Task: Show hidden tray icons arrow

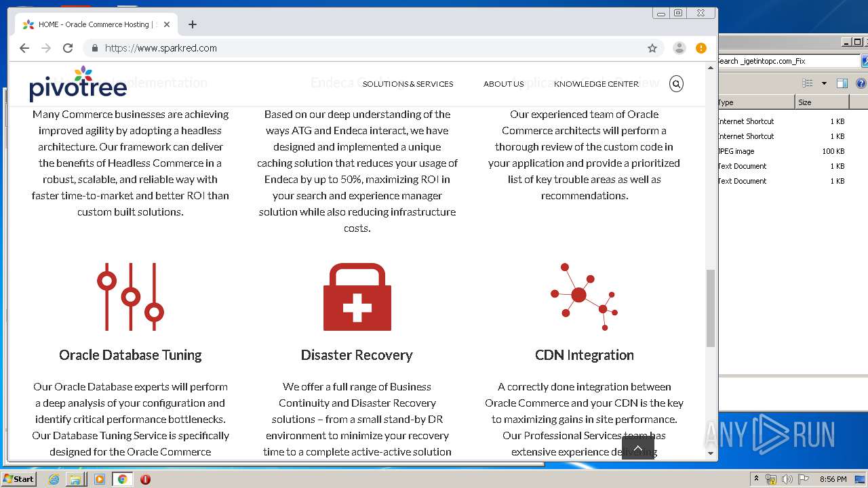Action: click(x=756, y=479)
